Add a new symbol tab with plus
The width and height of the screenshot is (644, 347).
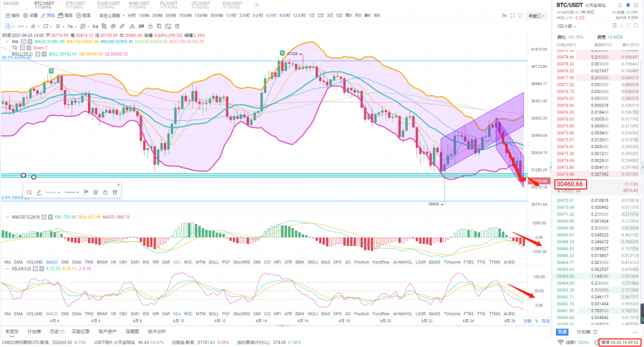point(256,5)
